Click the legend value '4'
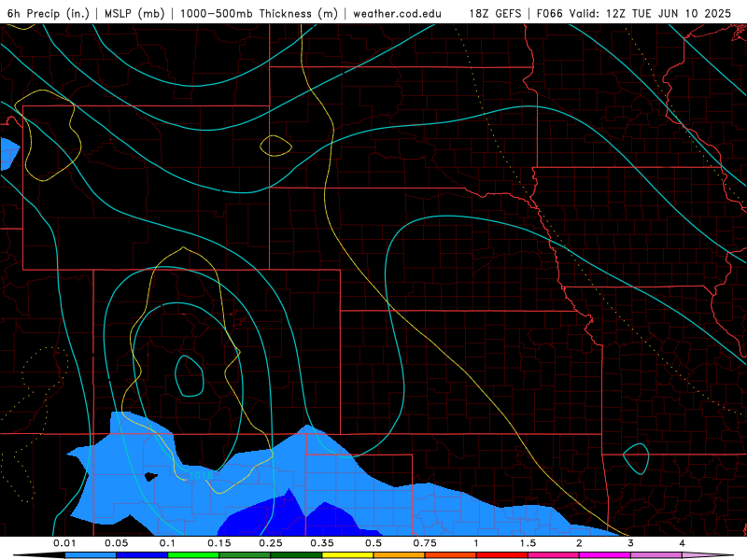Screen dimensions: 747x560 [683, 543]
